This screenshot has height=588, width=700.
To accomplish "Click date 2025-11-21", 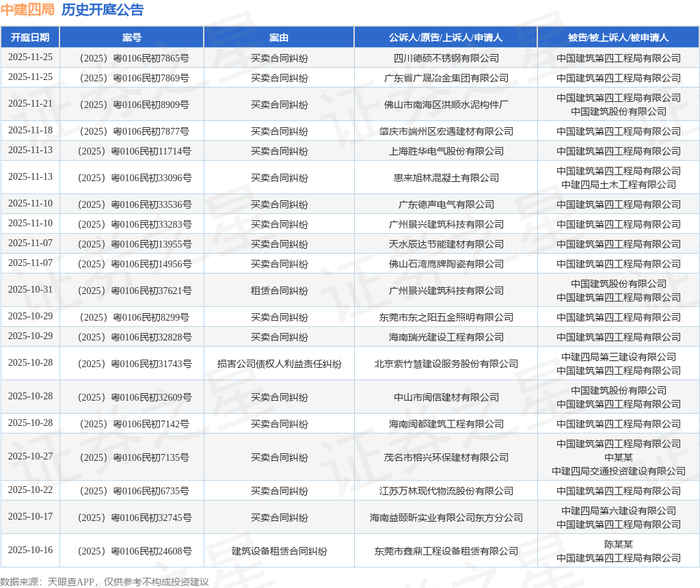I will pos(30,103).
